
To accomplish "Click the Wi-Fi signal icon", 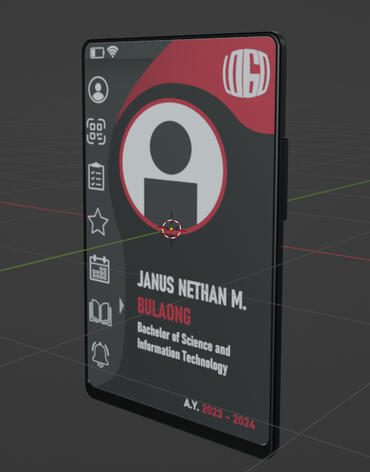I will click(x=113, y=52).
